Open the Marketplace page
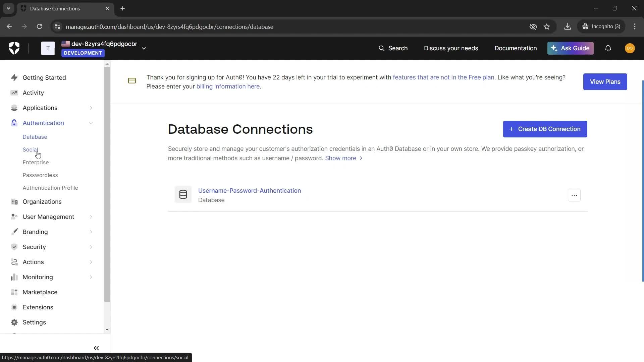Image resolution: width=644 pixels, height=362 pixels. pos(40,292)
